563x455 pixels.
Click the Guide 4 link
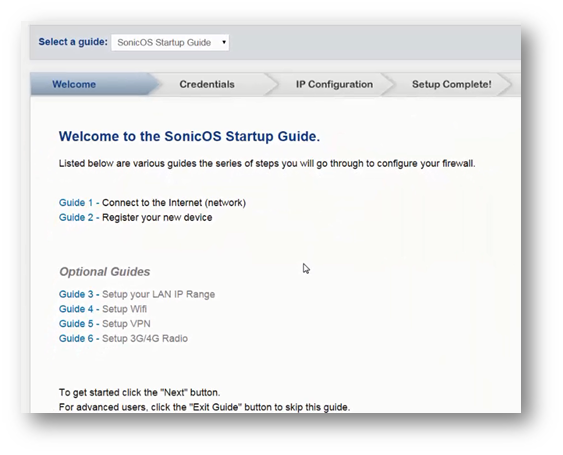pos(76,309)
